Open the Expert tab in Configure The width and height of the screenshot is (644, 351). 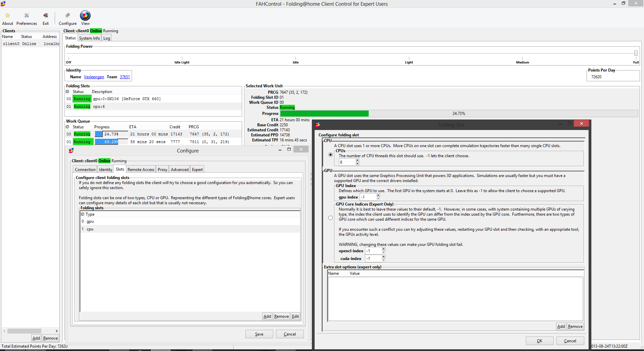pyautogui.click(x=197, y=170)
